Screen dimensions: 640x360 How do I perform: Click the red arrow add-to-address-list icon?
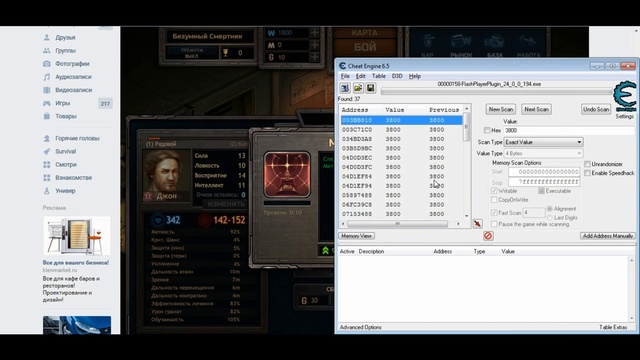point(478,224)
